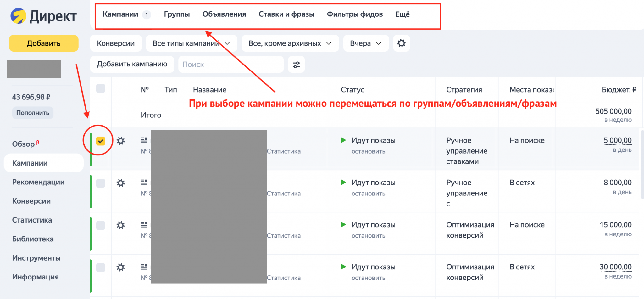Click остановить for the На поиске 5 000,00 campaign
Viewport: 644px width, 299px height.
[x=368, y=151]
